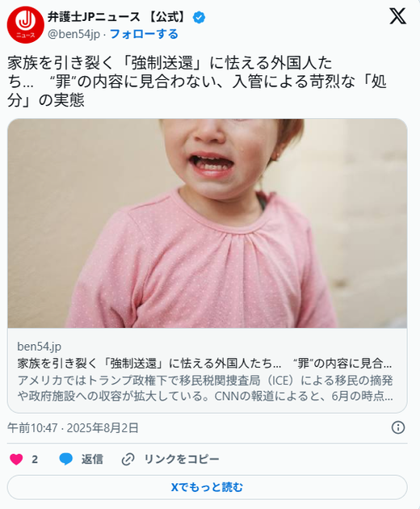Click the article description about ICE

click(x=205, y=389)
